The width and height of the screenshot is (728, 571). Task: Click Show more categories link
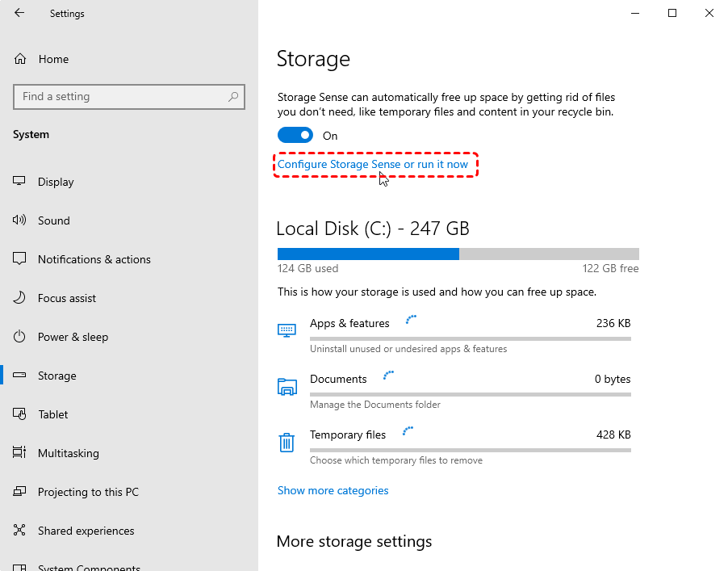tap(333, 490)
